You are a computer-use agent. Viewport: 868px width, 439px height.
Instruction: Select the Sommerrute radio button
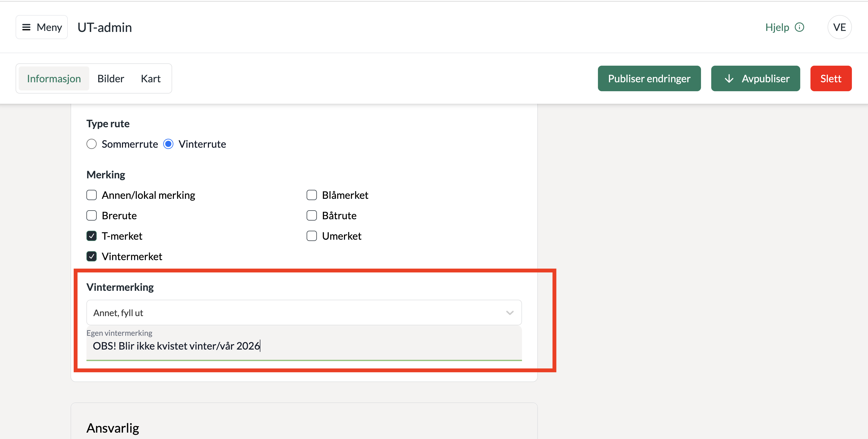pyautogui.click(x=92, y=144)
